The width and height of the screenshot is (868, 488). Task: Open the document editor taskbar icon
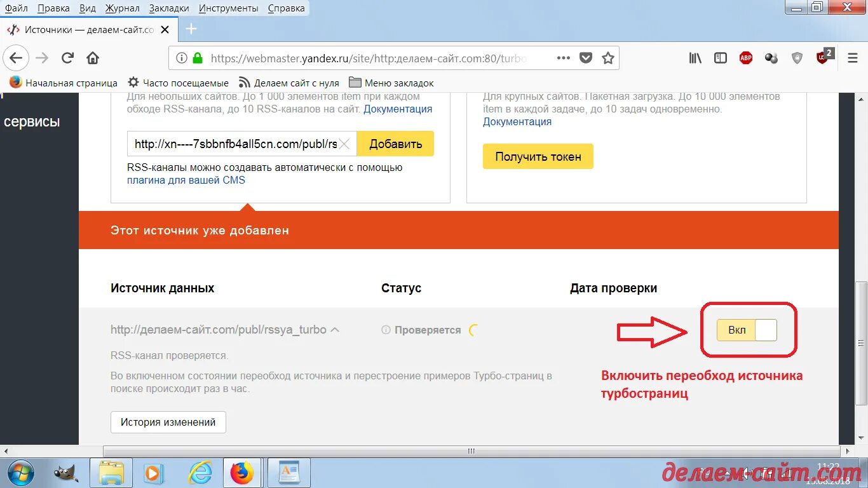click(289, 473)
